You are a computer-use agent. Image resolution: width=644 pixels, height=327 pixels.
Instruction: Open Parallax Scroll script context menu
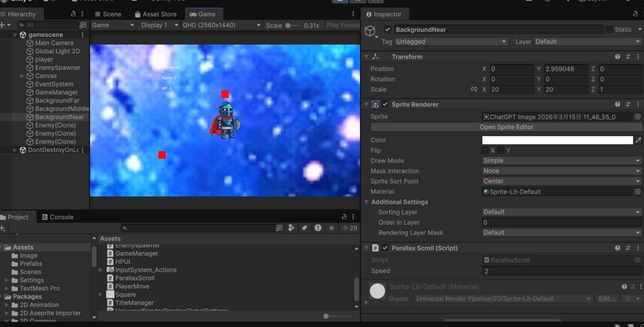[x=638, y=248]
